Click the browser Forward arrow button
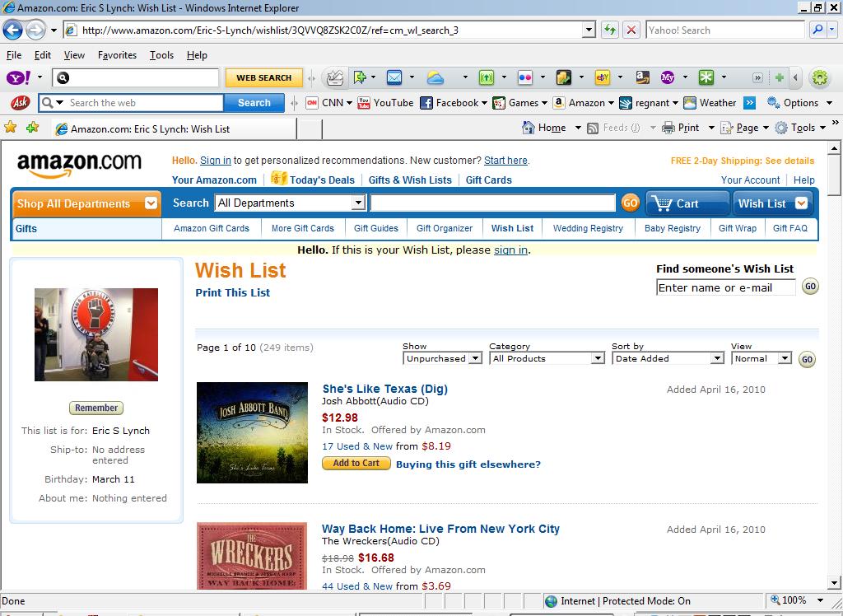 tap(35, 30)
